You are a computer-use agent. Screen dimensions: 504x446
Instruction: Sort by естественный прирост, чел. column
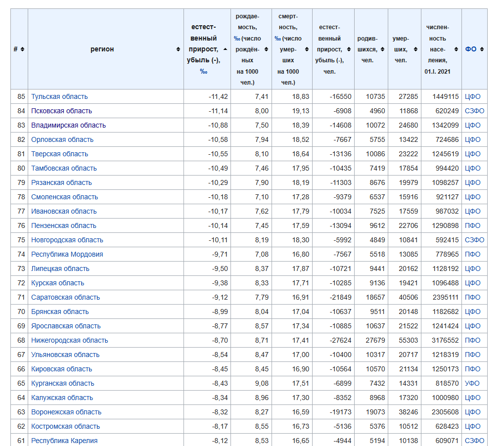(x=348, y=49)
